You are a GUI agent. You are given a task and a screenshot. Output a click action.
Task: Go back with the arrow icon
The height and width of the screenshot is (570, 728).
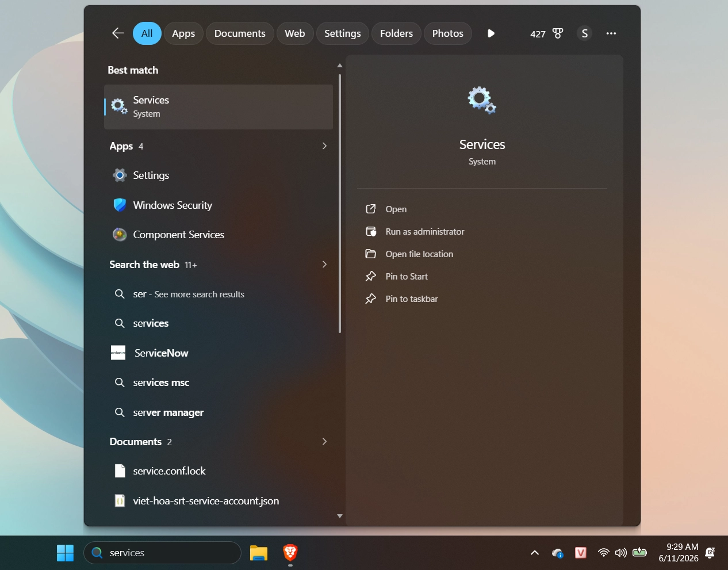coord(118,33)
